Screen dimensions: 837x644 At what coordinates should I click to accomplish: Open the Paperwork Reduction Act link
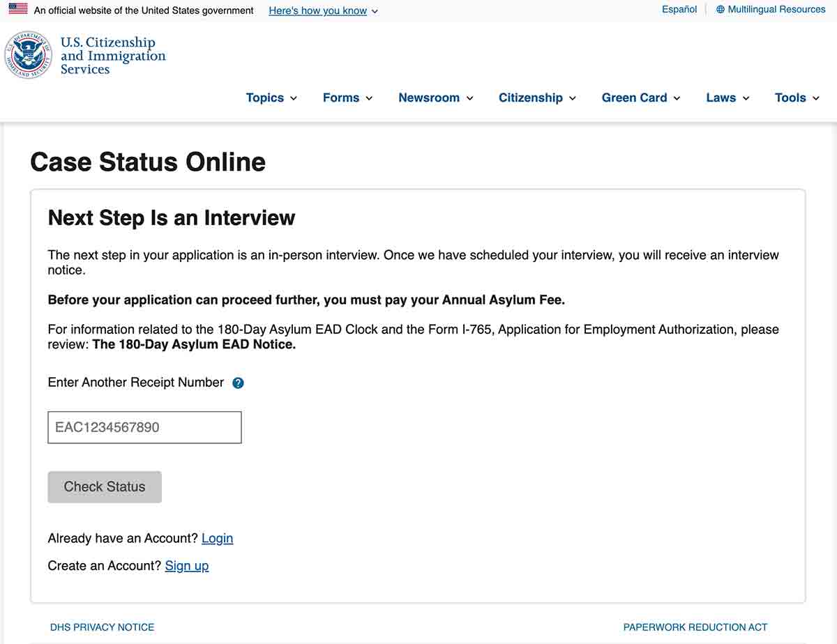(x=695, y=627)
